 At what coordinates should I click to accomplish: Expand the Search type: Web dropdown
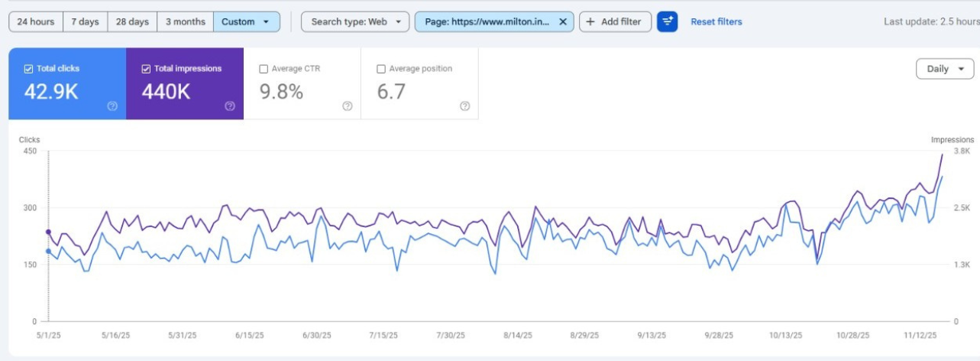355,21
